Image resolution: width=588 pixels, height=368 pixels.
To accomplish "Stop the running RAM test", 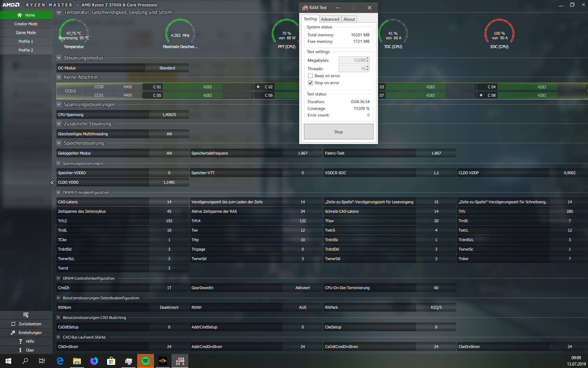I will click(x=338, y=132).
